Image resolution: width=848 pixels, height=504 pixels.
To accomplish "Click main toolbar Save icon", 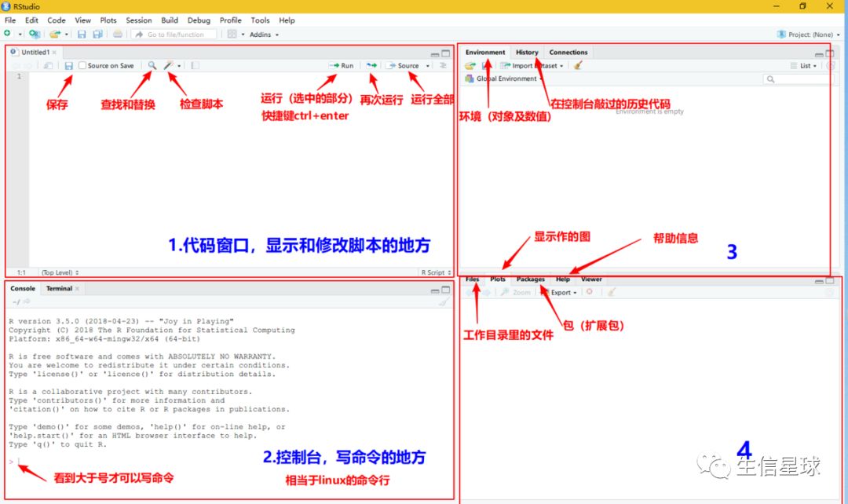I will click(82, 34).
